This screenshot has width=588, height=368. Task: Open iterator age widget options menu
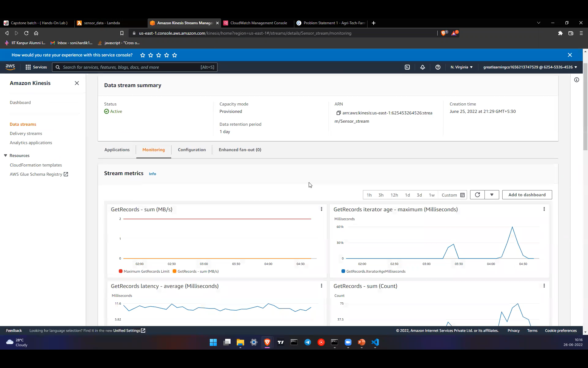click(x=544, y=209)
